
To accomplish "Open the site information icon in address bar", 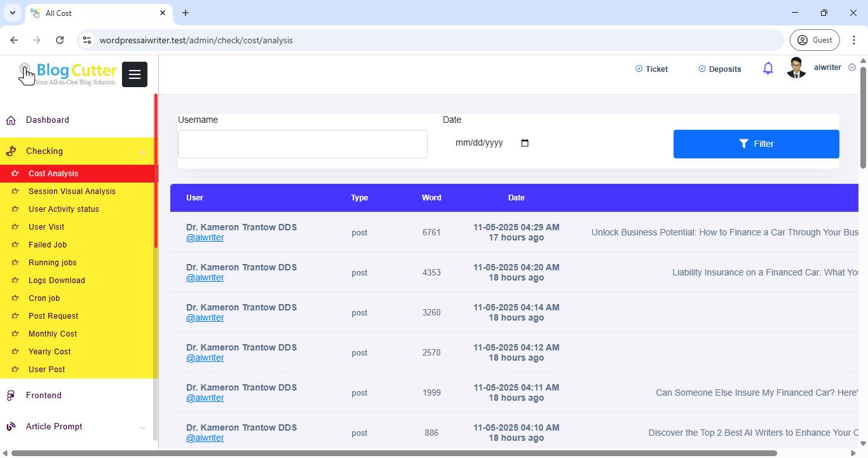I will tap(87, 40).
